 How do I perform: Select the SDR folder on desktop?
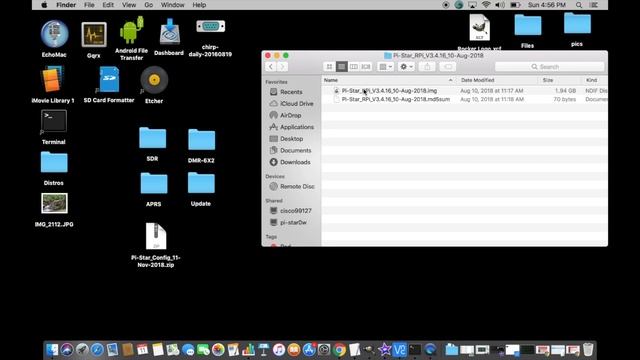click(x=153, y=138)
